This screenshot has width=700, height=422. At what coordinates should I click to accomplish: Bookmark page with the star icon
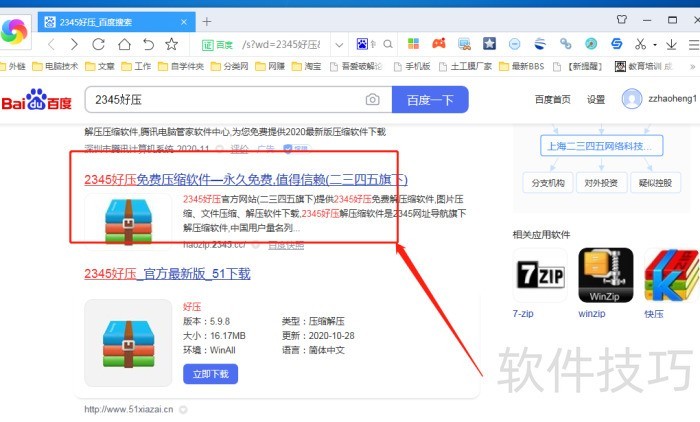coord(171,44)
